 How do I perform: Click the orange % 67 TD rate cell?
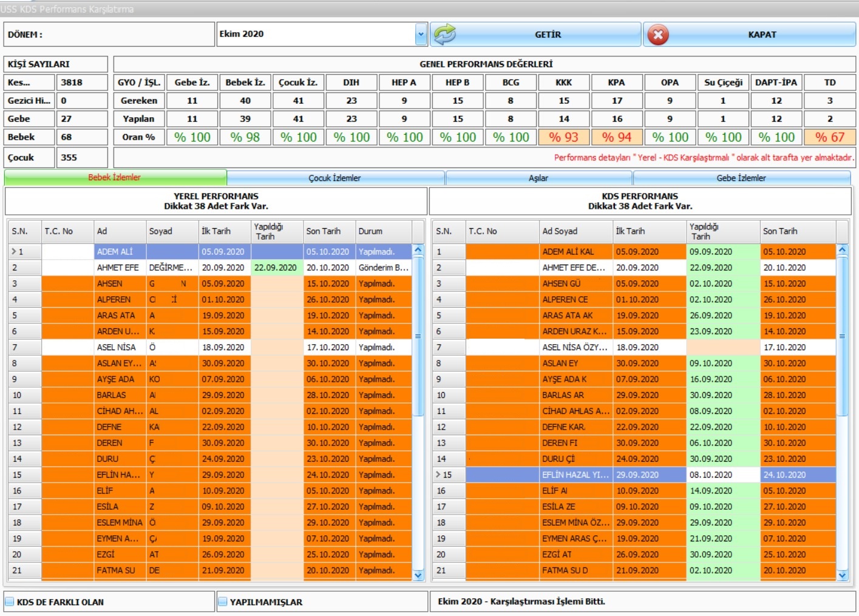(x=829, y=137)
